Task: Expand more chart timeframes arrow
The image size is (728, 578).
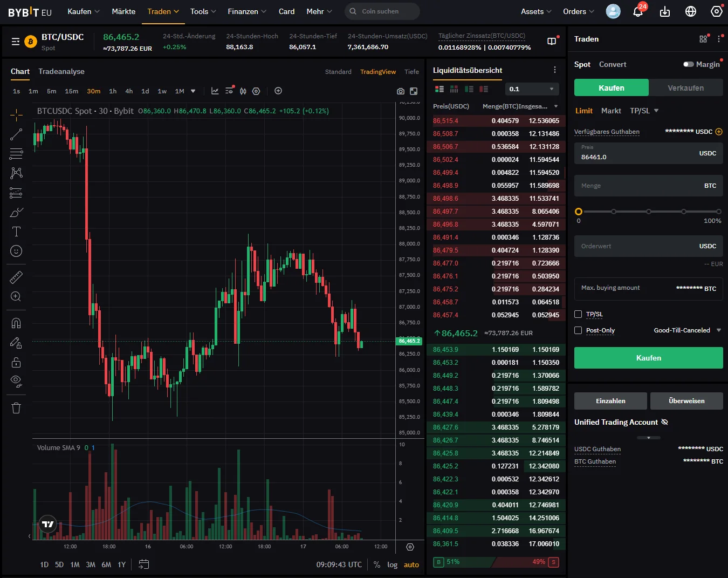Action: pos(193,91)
